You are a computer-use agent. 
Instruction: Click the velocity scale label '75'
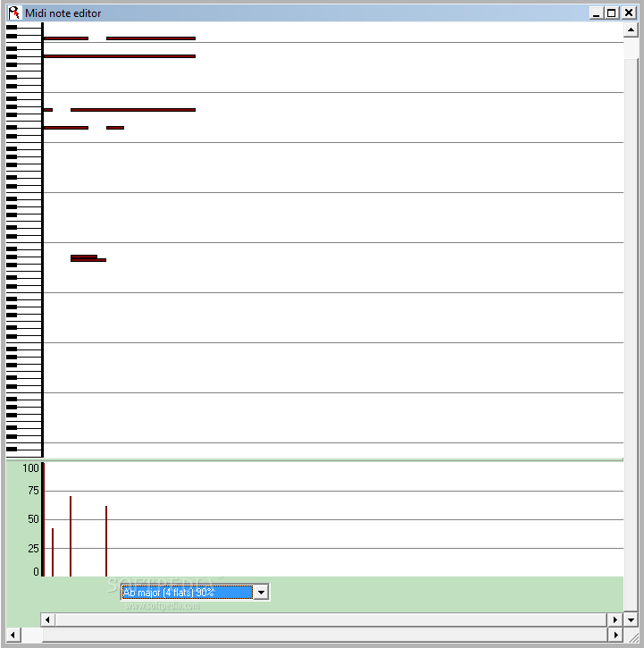[33, 491]
